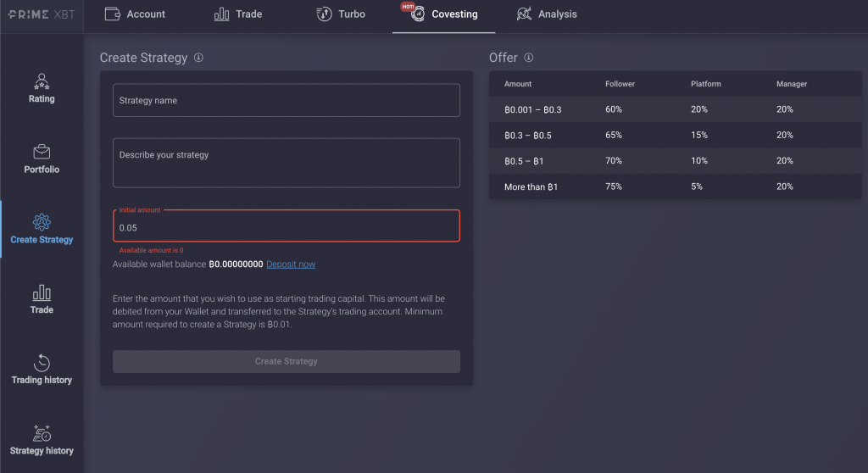The width and height of the screenshot is (868, 473).
Task: Open sidebar Trade section
Action: [x=42, y=299]
